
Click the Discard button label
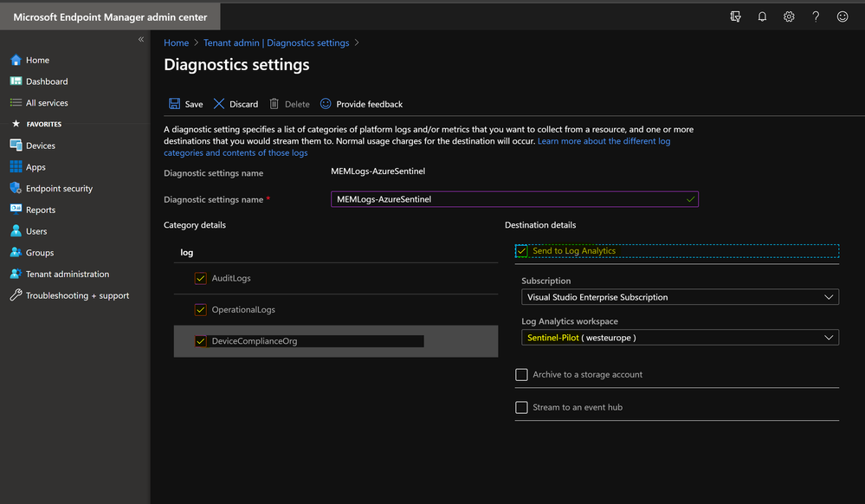click(x=244, y=104)
